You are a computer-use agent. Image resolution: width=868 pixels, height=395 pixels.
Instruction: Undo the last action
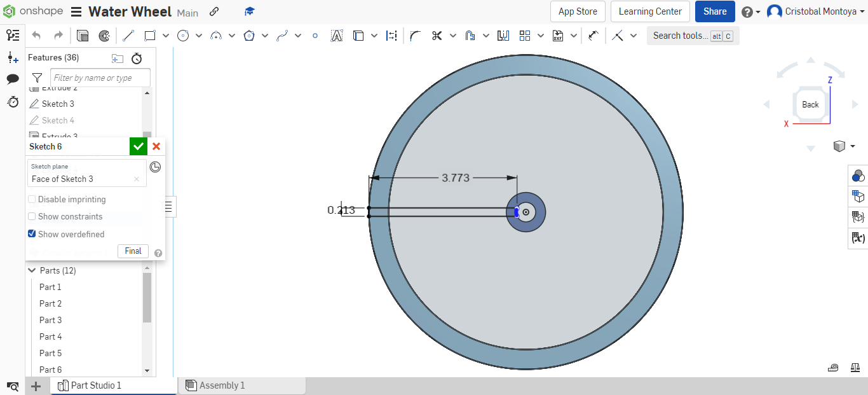coord(36,36)
